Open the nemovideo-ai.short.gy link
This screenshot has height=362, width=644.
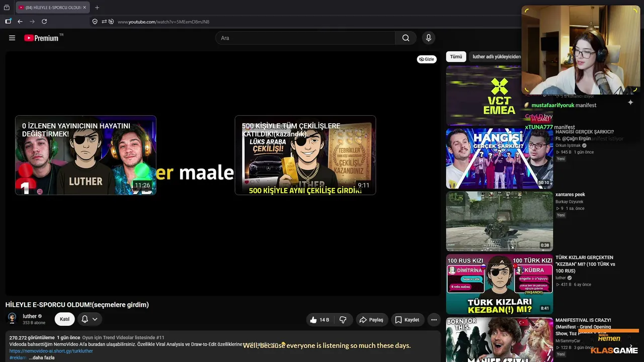click(x=51, y=351)
